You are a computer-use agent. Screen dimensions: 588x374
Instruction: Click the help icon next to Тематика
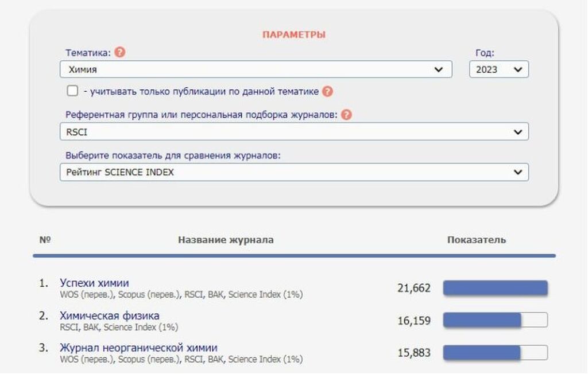pos(119,52)
